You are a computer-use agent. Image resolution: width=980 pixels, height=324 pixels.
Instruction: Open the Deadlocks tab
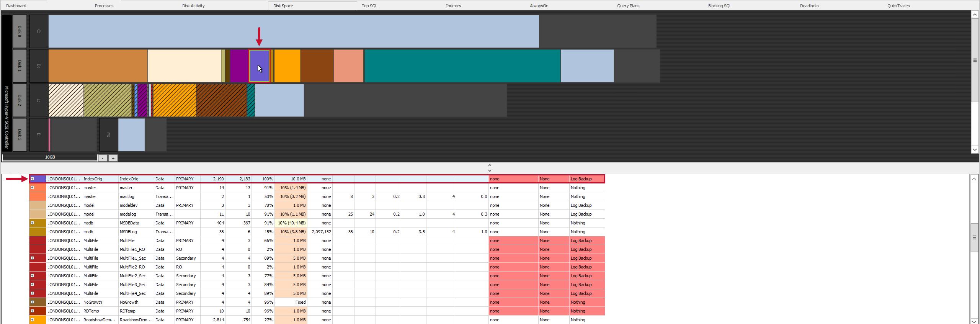(809, 6)
